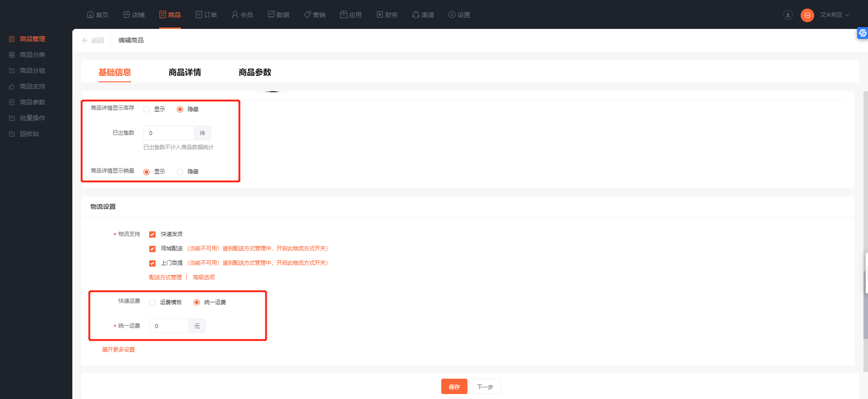Click the 统一运费 amount input field
Image resolution: width=868 pixels, height=399 pixels.
(169, 326)
